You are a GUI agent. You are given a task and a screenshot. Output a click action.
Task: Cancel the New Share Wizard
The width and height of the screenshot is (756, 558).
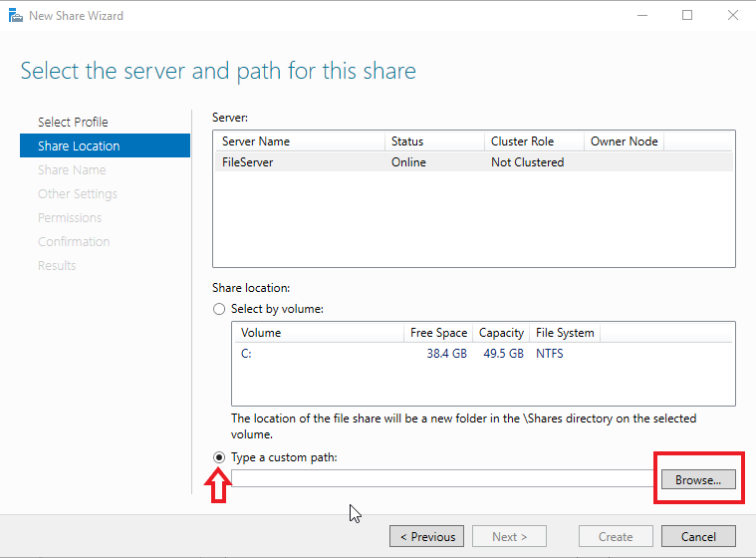[698, 536]
